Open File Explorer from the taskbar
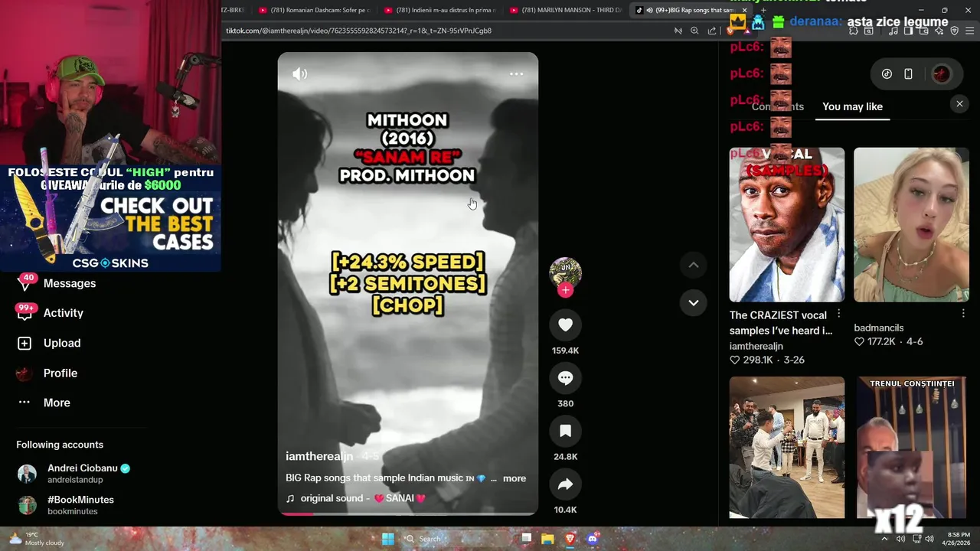The image size is (980, 551). point(547,539)
